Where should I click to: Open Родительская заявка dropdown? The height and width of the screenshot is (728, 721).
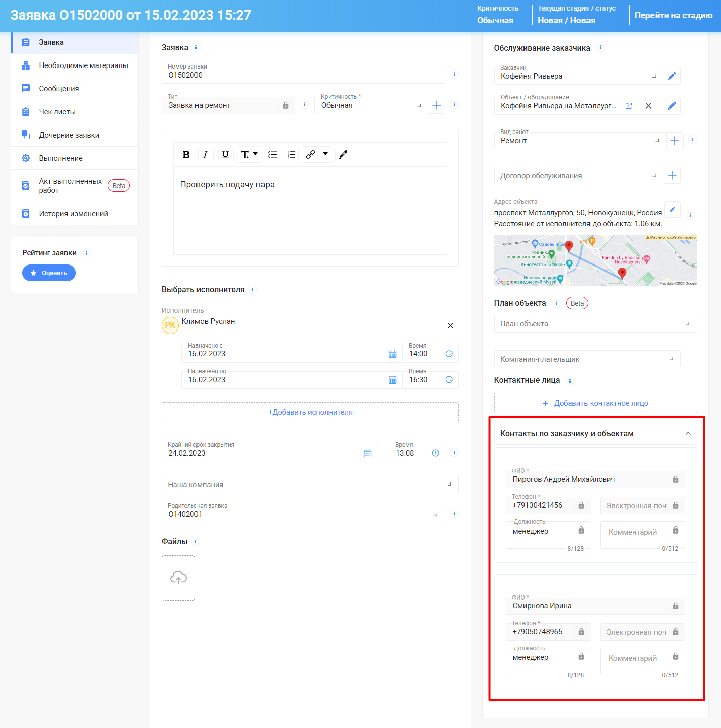(303, 514)
